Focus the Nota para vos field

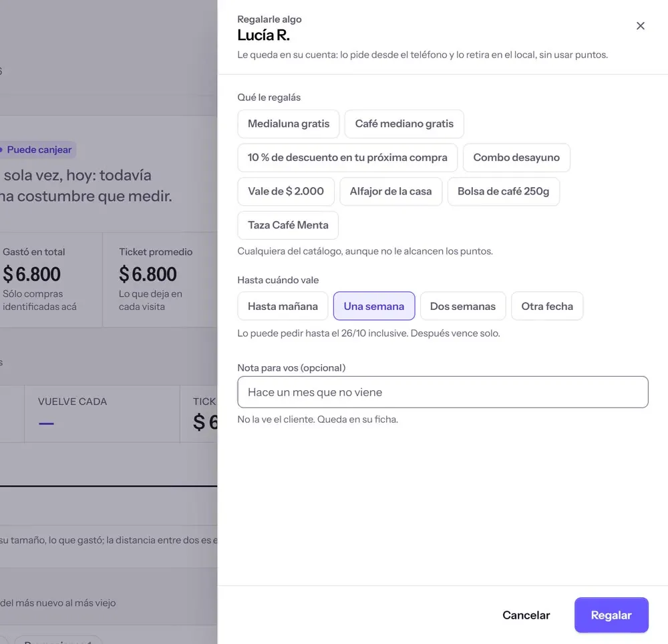tap(443, 392)
